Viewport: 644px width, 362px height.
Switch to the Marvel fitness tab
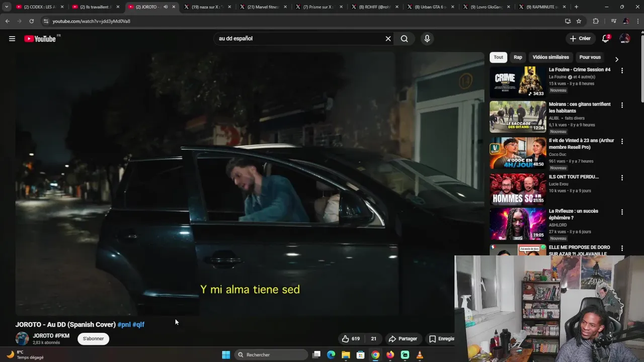tap(263, 7)
